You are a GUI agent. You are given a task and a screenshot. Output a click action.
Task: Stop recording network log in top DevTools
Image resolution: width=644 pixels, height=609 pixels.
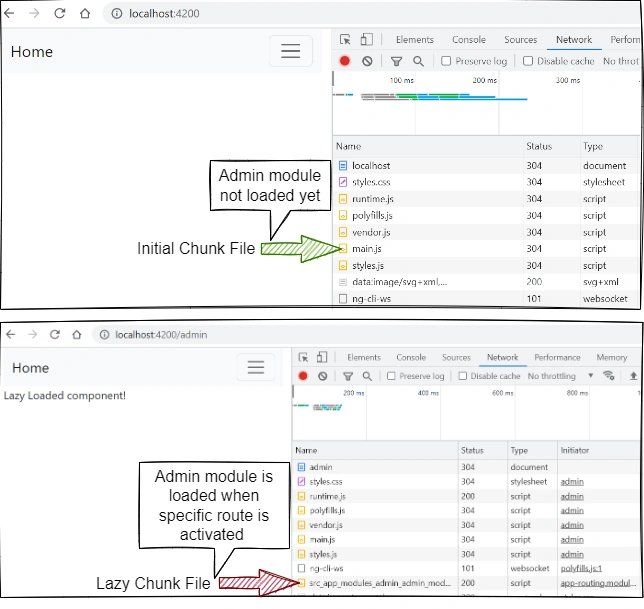pos(345,61)
